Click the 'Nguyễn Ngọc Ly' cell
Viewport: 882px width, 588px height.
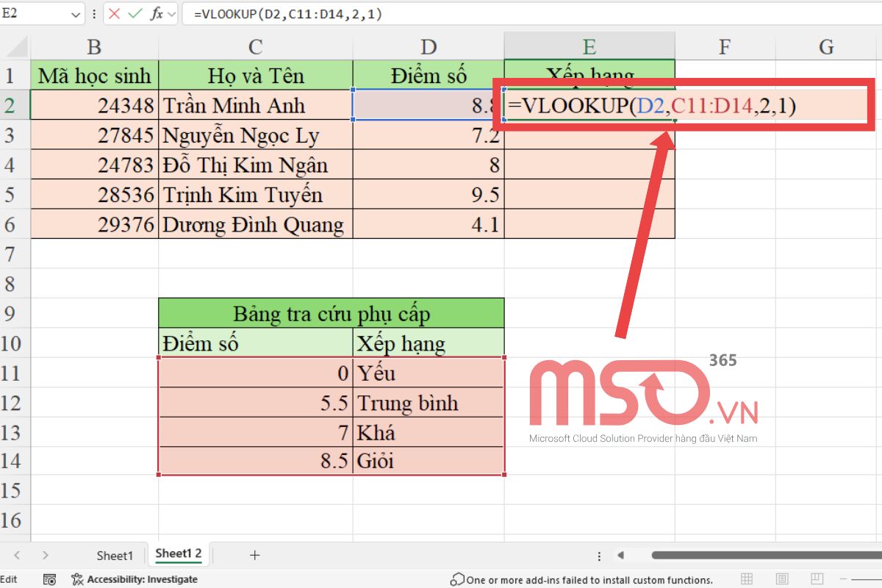[x=256, y=135]
